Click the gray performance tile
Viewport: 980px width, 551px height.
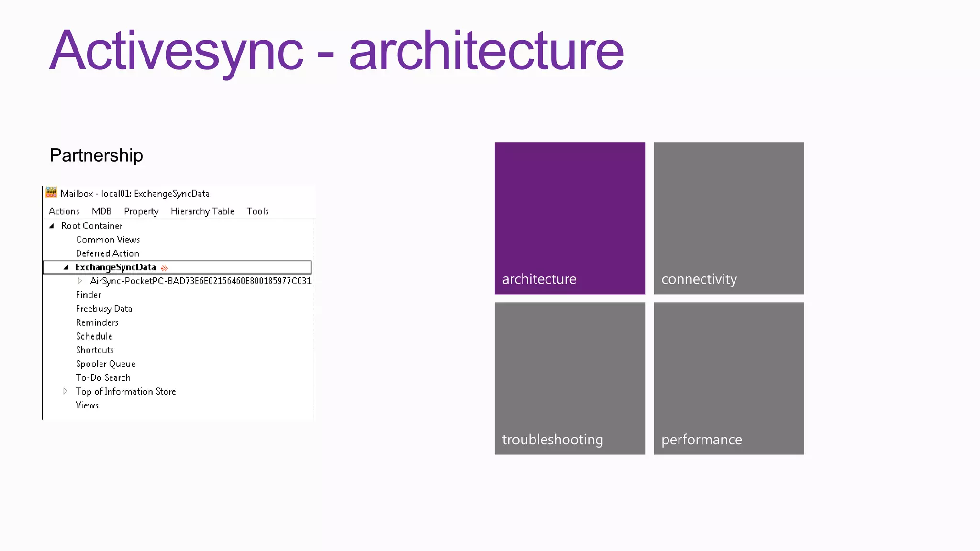729,378
